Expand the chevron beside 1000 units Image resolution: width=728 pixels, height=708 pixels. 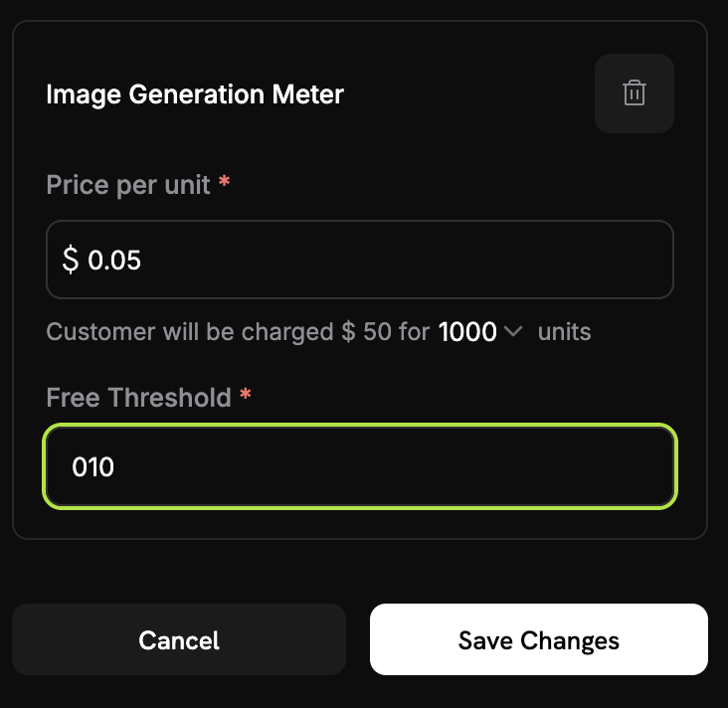pyautogui.click(x=513, y=331)
